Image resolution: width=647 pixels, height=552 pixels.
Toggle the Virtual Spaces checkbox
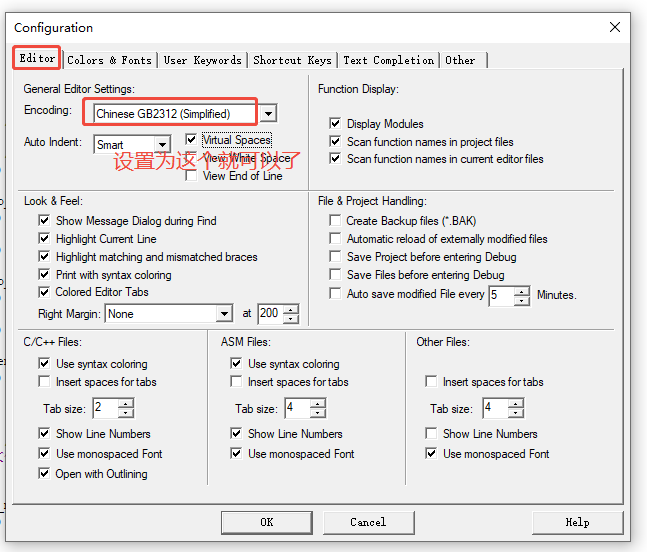pos(191,139)
